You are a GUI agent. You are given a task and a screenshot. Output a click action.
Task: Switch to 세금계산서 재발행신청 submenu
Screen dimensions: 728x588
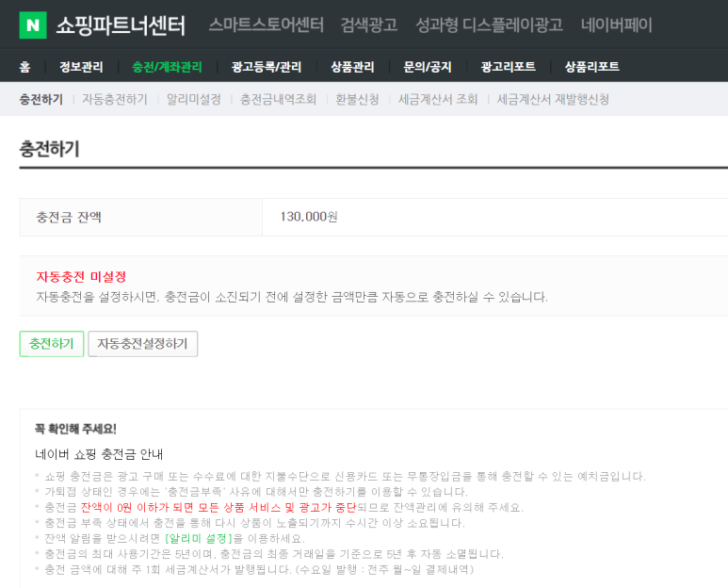553,99
